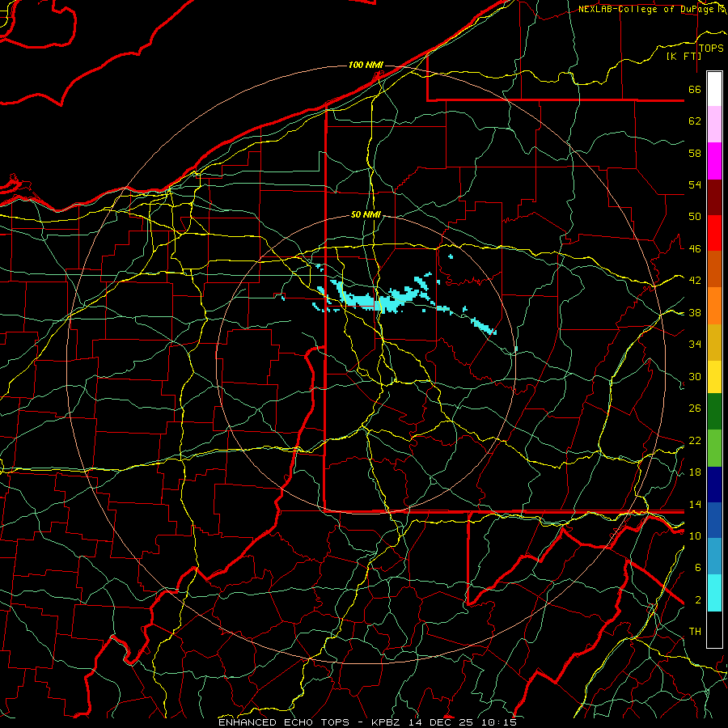
Task: Click the "TH" threshold legend label
Action: [695, 631]
